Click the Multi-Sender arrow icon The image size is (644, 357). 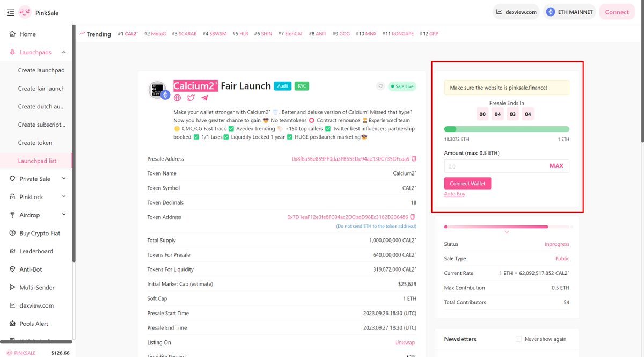coord(13,287)
